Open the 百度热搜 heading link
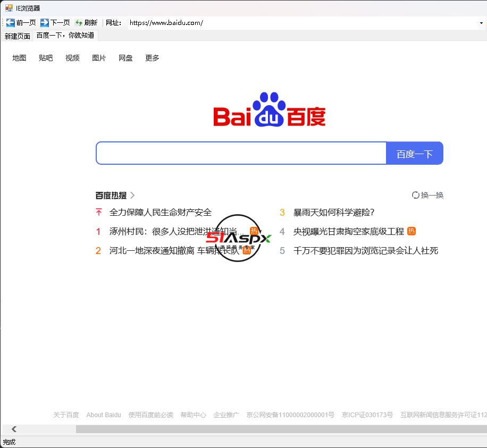Viewport: 487px width, 448px height. pyautogui.click(x=111, y=195)
